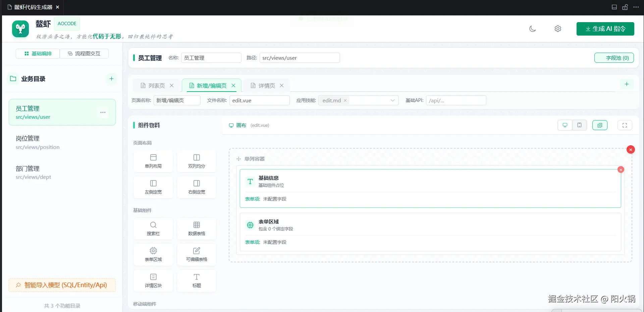Click the 表单区域 chip icon on canvas
Screen dimensions: 644x312
250,225
